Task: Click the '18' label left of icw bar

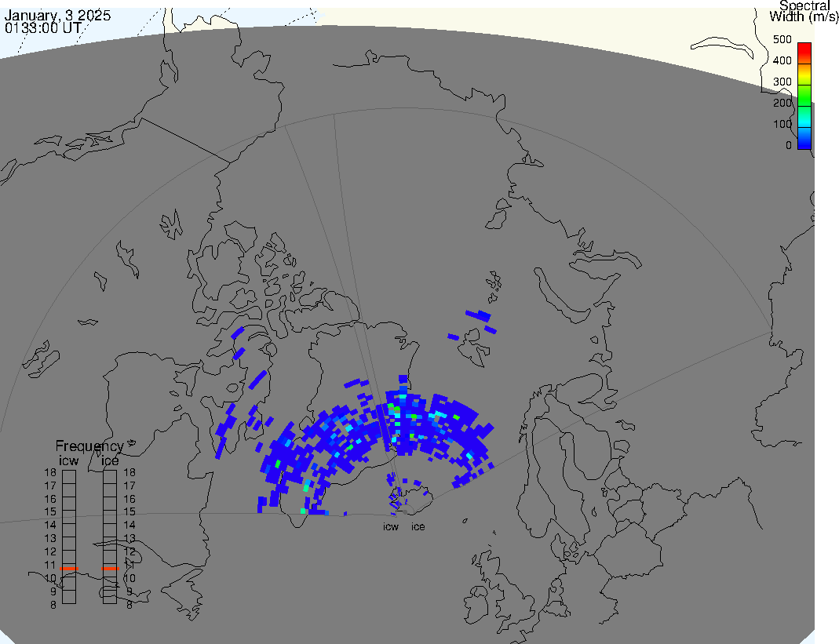Action: tap(50, 472)
